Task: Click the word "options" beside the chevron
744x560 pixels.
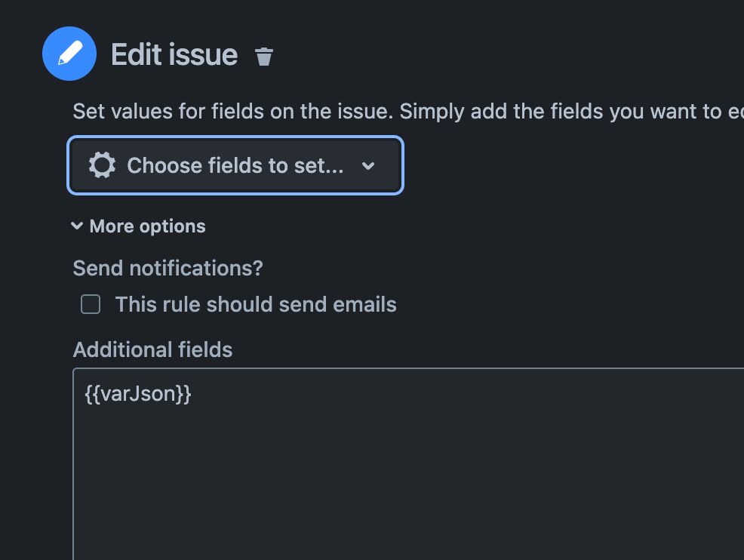Action: coord(177,226)
